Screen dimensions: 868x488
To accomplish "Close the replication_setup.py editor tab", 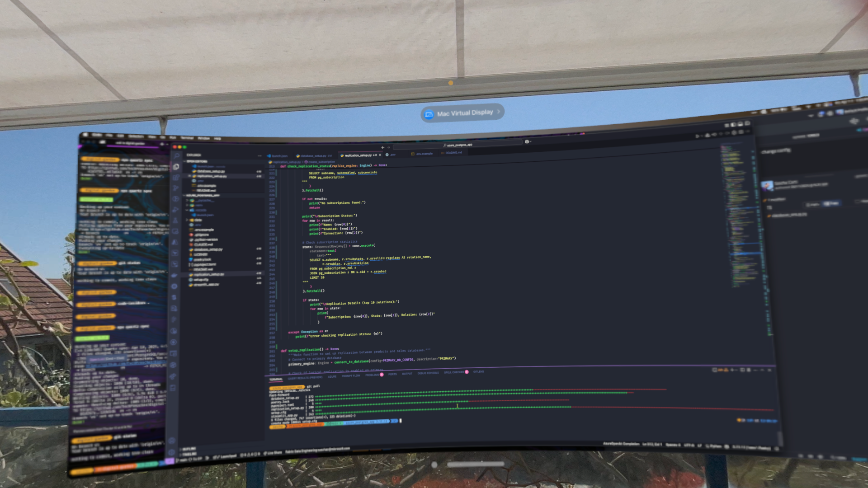I will 380,155.
